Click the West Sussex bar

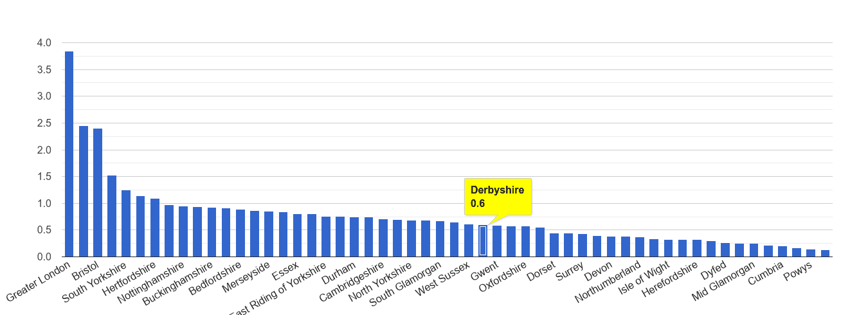pyautogui.click(x=469, y=240)
